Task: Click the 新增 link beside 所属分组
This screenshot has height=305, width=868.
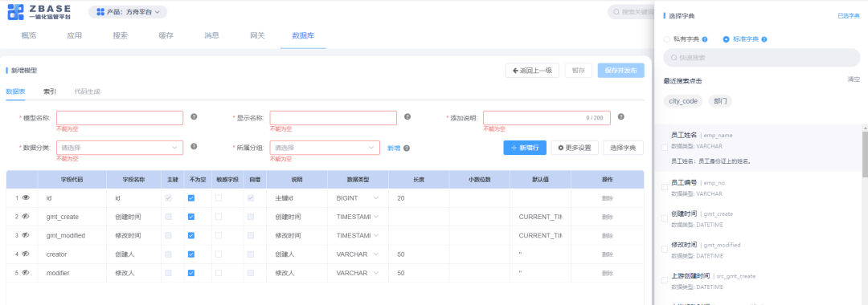Action: pos(394,148)
